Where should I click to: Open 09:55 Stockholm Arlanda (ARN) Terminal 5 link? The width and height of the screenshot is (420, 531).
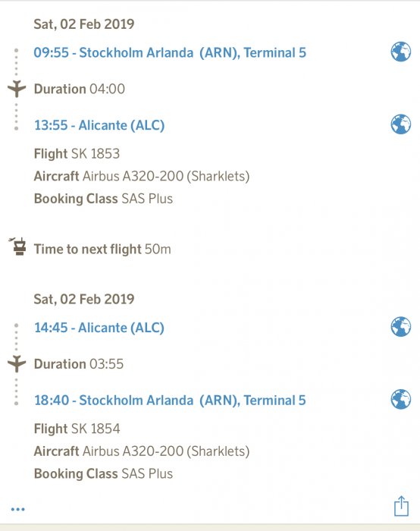[x=170, y=53]
